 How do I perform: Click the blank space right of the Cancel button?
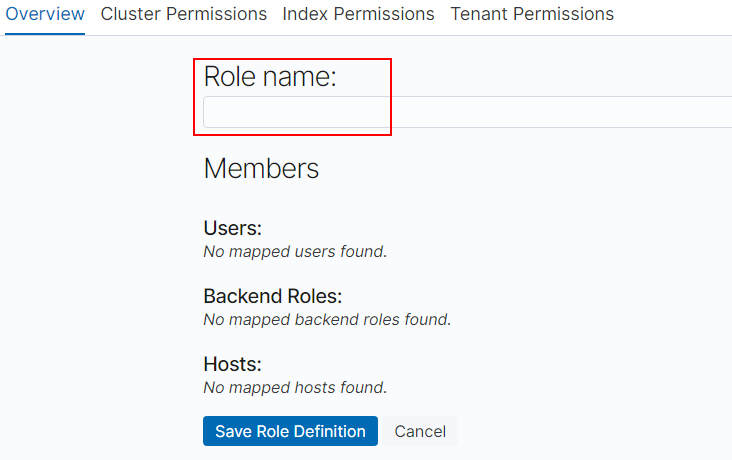coord(590,431)
